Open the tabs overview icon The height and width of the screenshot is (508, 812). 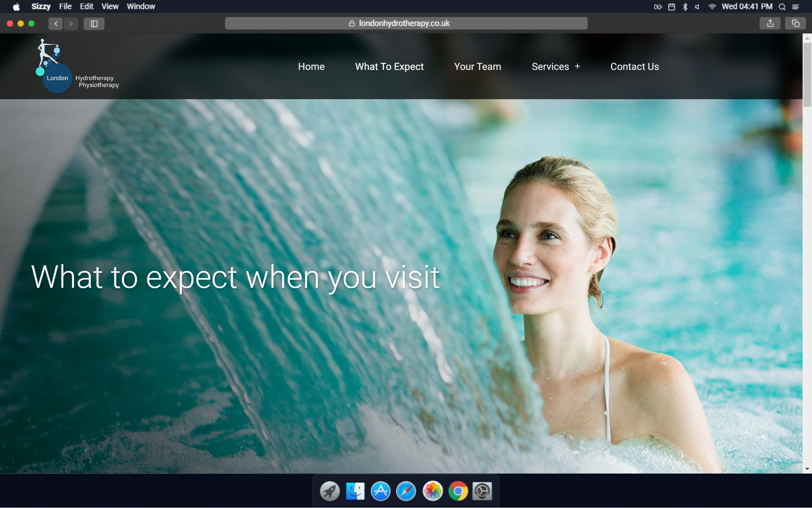click(x=795, y=23)
